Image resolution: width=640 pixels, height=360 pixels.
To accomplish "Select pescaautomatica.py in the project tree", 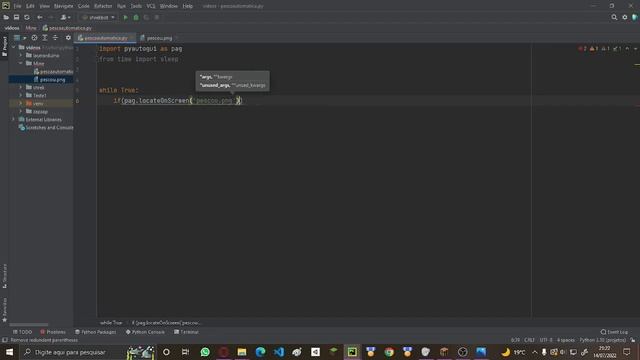I will point(53,71).
